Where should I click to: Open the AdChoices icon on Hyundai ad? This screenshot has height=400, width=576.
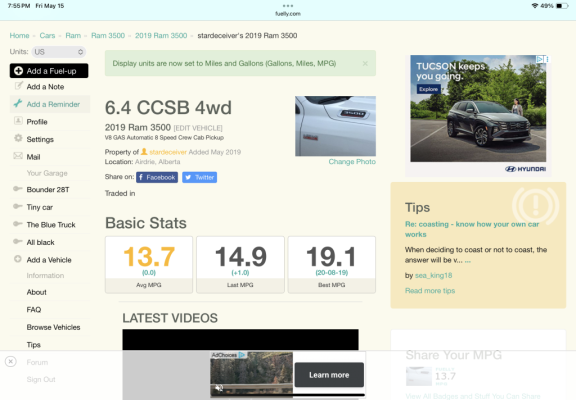(540, 59)
